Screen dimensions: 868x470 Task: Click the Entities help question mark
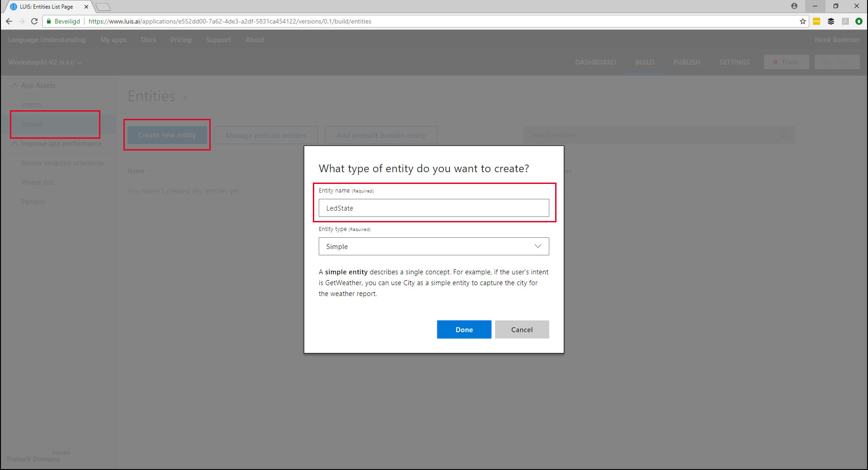(x=185, y=98)
